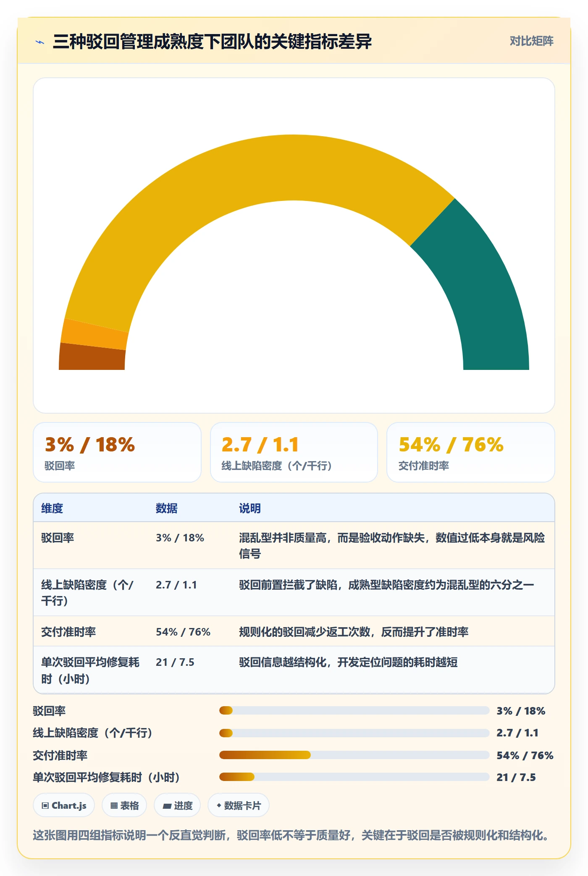Click the chart title 三种驳回管理成熟度下团队的关键指标差异
The image size is (588, 876).
[212, 42]
